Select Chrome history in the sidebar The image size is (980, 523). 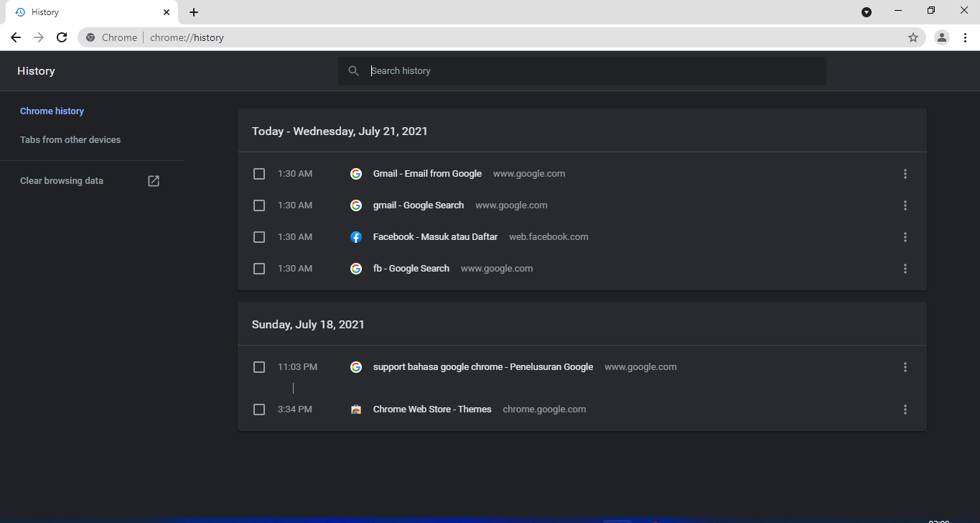tap(52, 111)
